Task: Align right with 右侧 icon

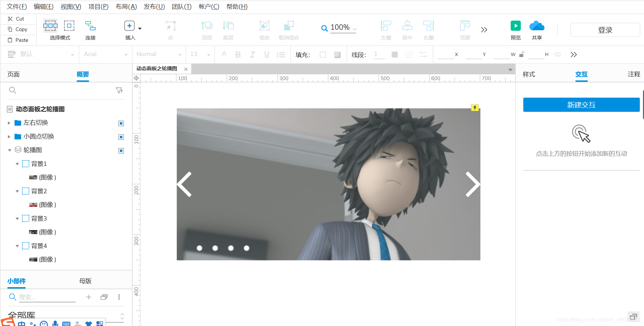Action: [429, 26]
